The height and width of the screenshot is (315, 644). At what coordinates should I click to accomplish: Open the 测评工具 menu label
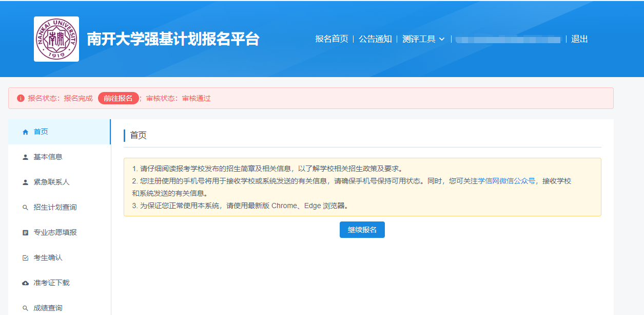tap(419, 39)
